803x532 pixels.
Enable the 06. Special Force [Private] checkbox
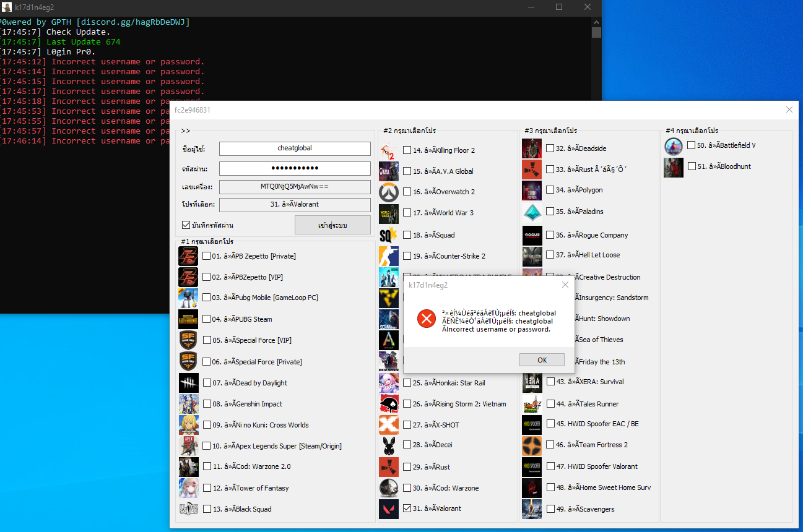[x=207, y=362]
